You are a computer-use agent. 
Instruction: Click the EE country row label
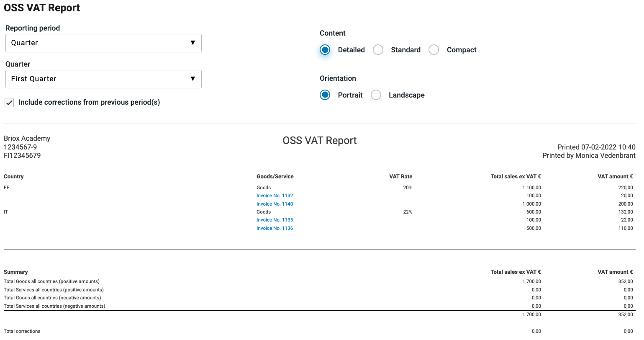click(7, 188)
